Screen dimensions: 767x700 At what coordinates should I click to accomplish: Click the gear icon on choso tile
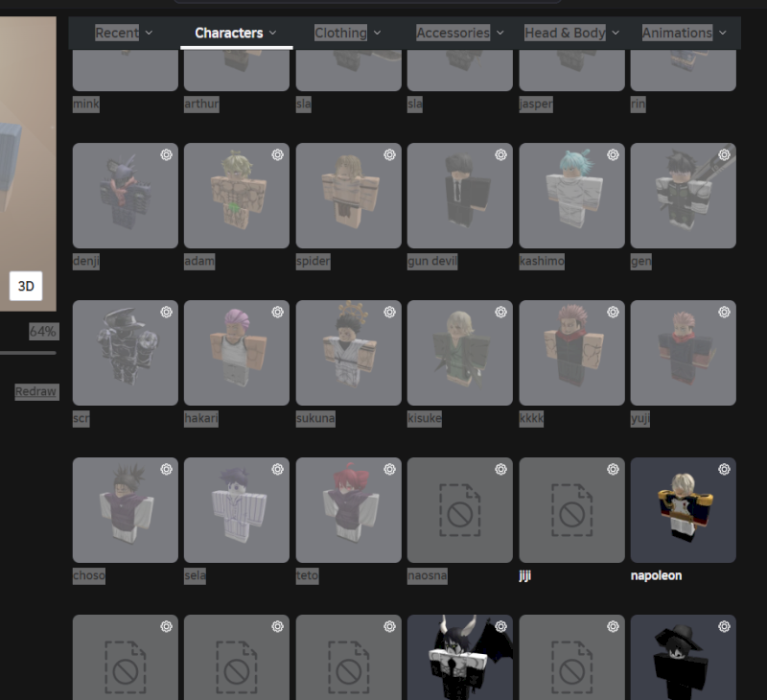[x=166, y=469]
